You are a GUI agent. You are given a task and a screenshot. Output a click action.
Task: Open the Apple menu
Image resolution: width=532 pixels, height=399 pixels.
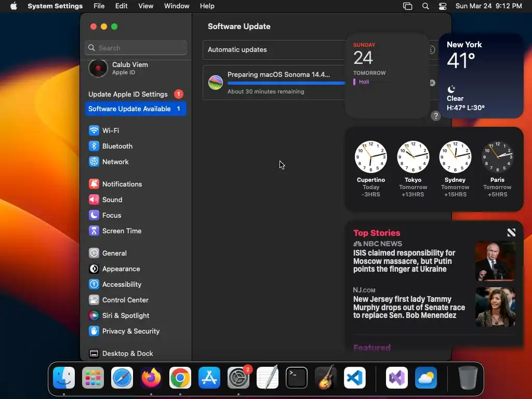coord(14,6)
